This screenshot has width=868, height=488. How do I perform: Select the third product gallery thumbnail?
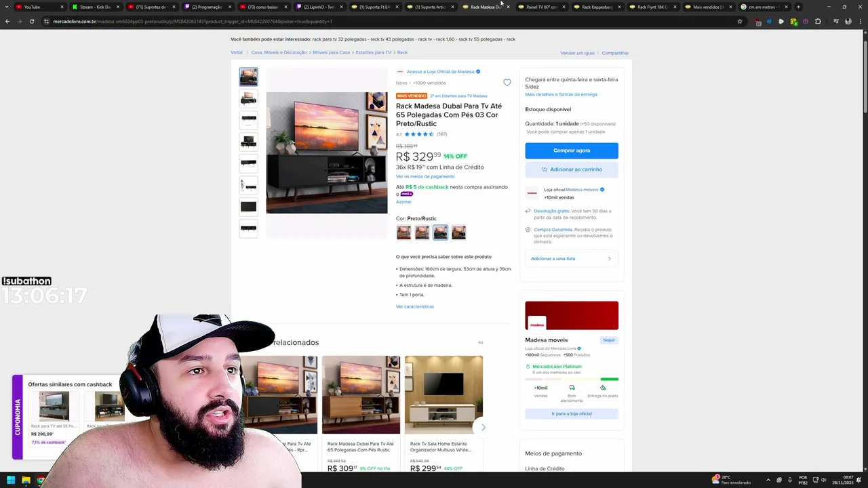click(248, 120)
